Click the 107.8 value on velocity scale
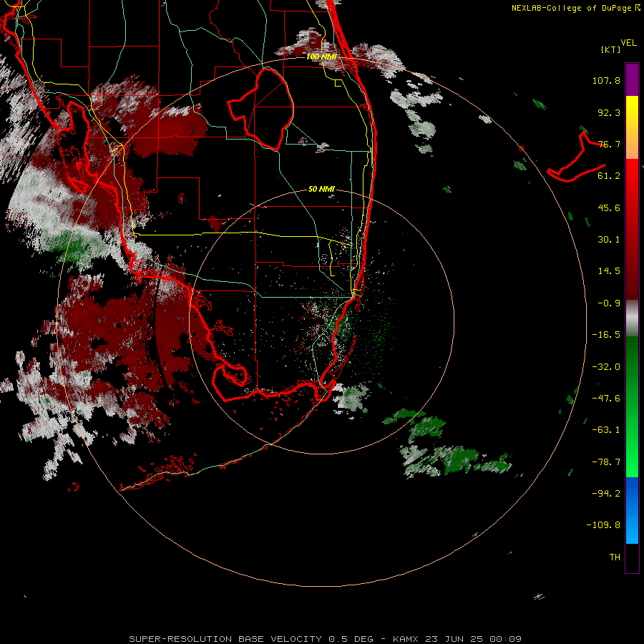 coord(606,80)
